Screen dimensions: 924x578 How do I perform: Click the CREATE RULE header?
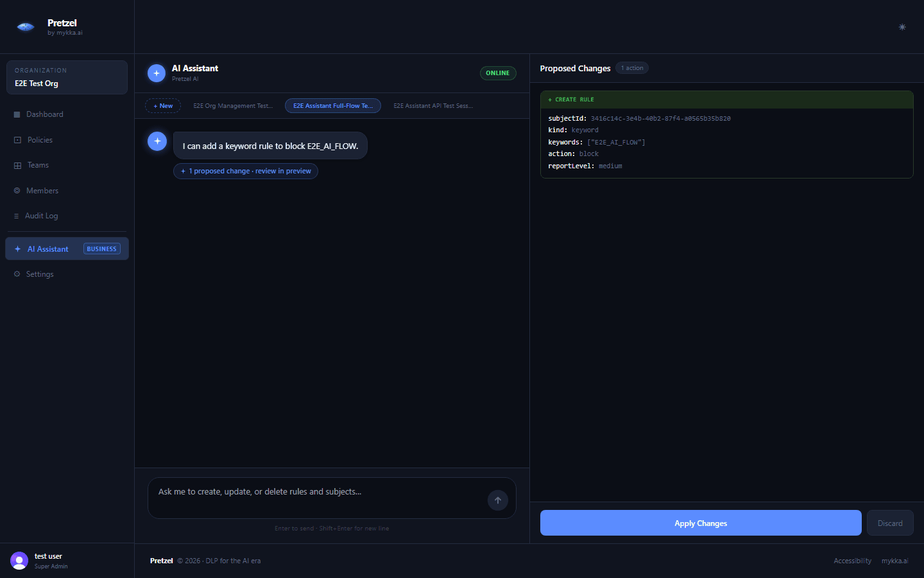[x=727, y=100]
